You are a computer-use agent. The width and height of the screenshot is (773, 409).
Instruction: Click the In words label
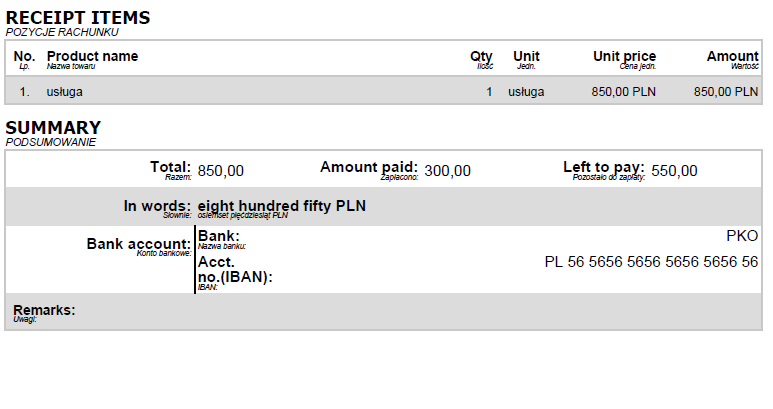(x=157, y=205)
